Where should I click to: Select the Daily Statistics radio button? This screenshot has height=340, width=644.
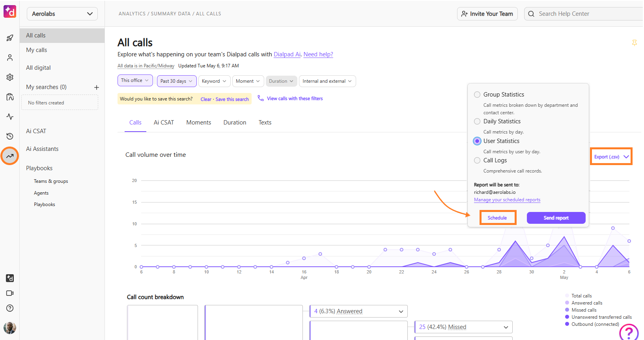click(x=477, y=121)
